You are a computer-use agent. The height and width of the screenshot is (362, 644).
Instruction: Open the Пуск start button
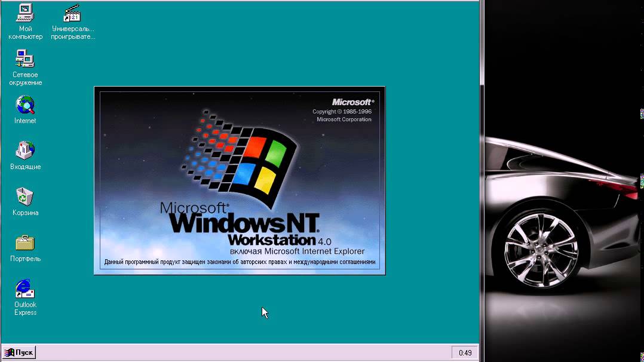[19, 352]
